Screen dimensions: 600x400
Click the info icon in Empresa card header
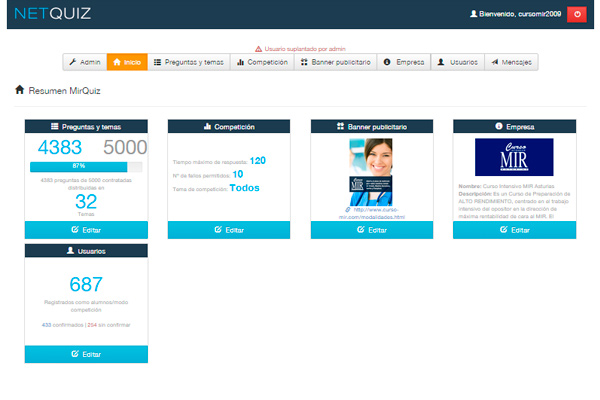click(x=499, y=126)
